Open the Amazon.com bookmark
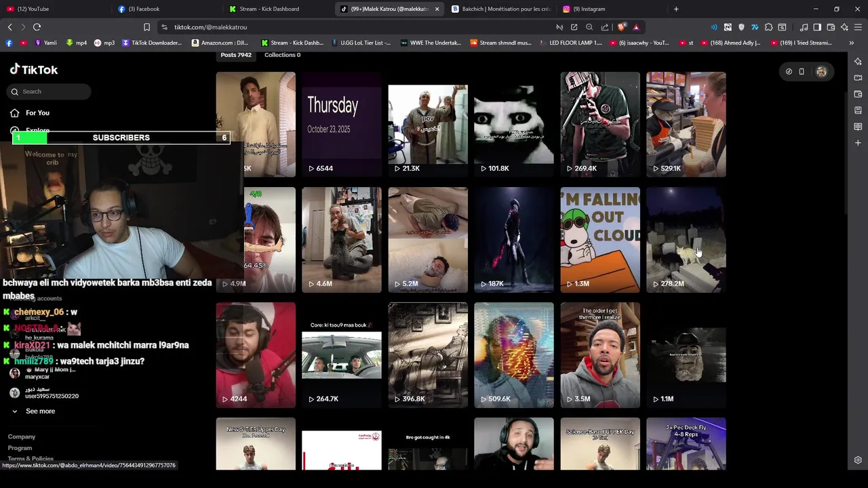868x488 pixels. [x=220, y=43]
